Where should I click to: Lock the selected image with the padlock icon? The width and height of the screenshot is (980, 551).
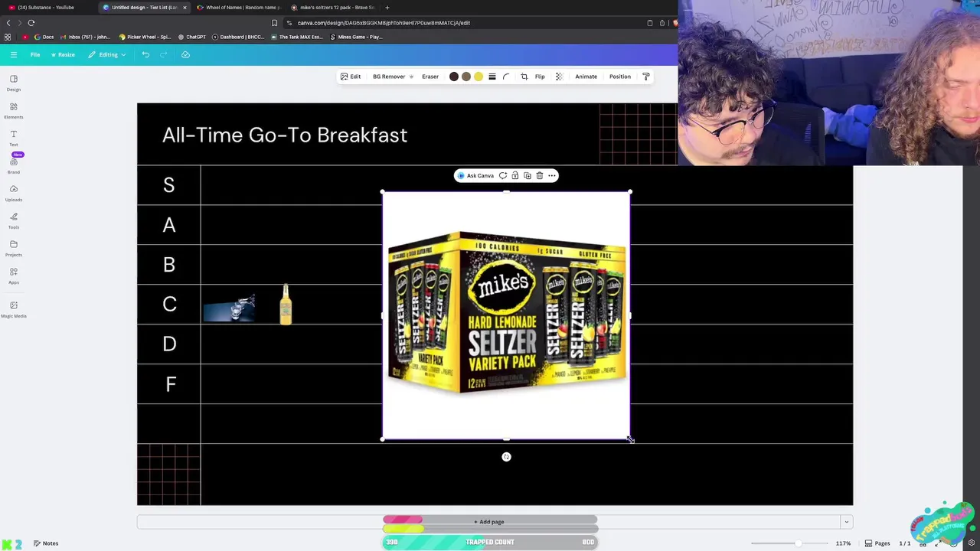click(515, 176)
